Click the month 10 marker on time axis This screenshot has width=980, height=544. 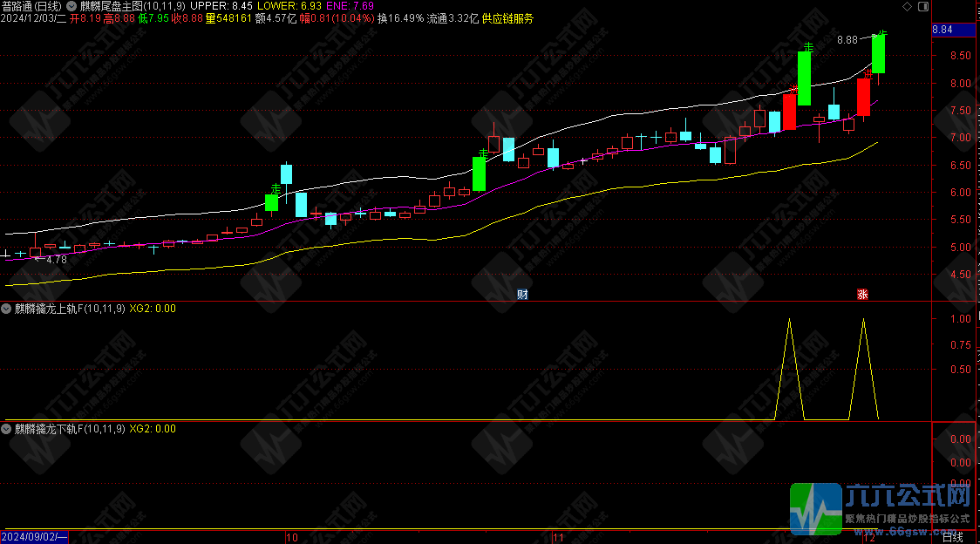(x=292, y=538)
